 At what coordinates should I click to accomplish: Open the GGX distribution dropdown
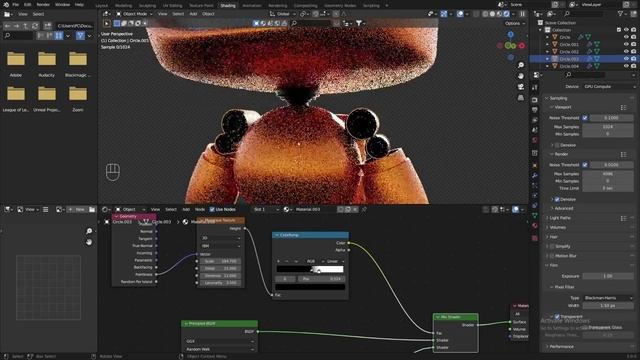220,341
